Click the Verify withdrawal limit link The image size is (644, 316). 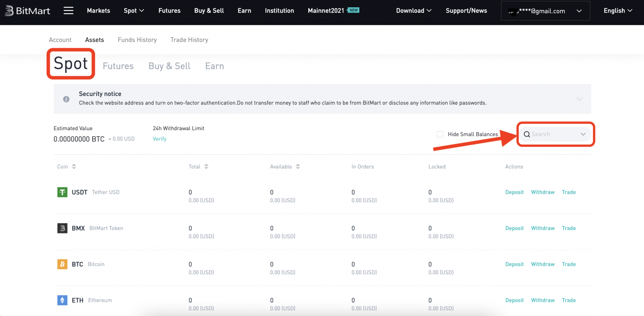(159, 139)
